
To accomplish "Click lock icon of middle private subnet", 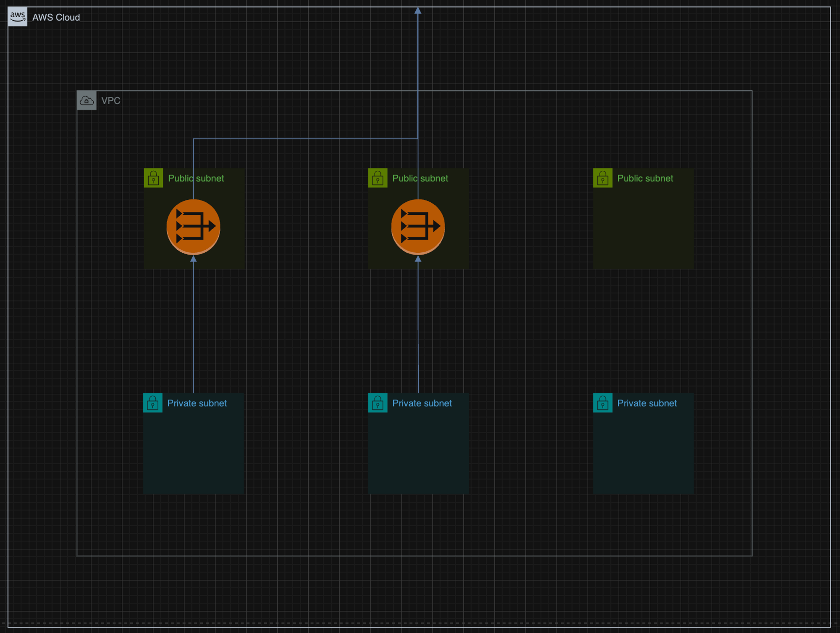I will 378,403.
